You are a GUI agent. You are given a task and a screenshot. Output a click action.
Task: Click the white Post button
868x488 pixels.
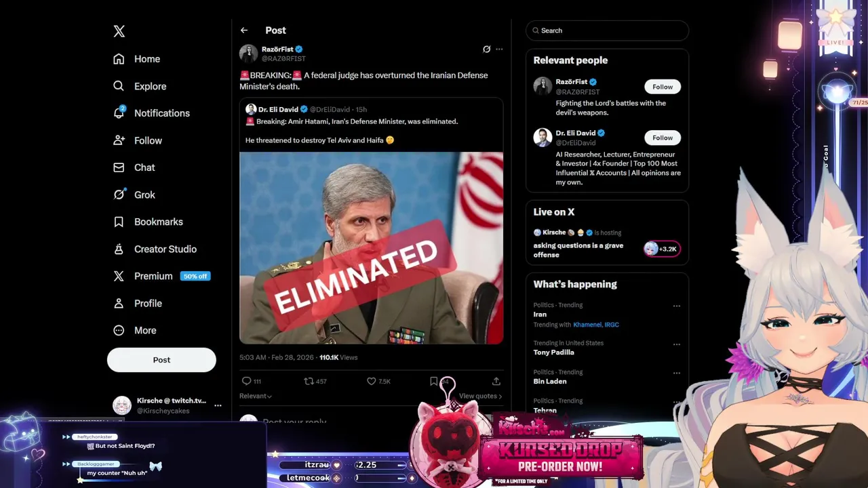(161, 360)
